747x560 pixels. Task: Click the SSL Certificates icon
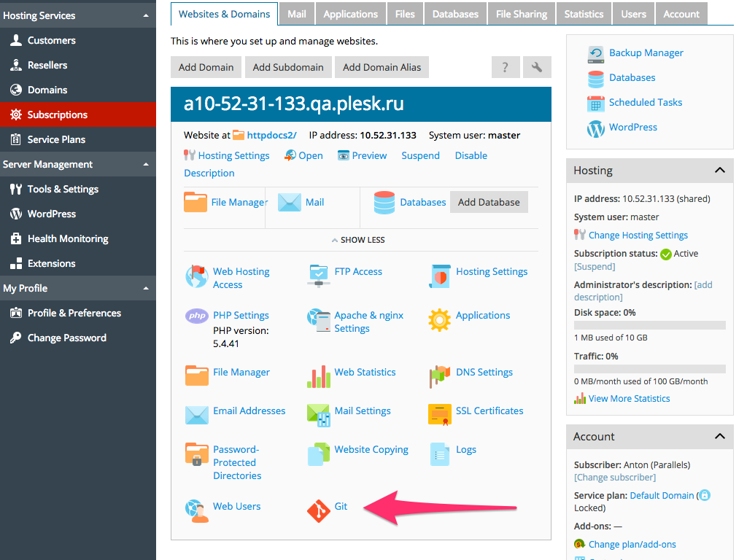pos(440,414)
